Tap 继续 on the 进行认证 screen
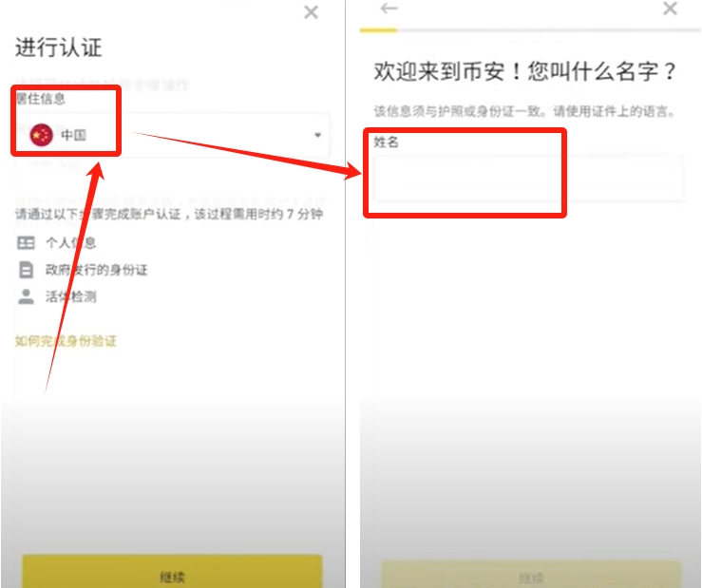 point(172,572)
